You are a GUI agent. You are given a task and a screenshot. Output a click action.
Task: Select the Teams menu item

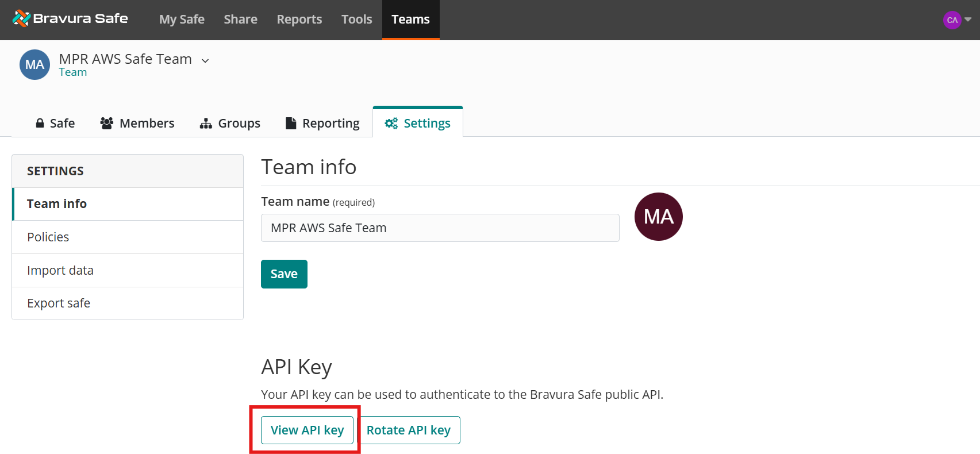411,20
